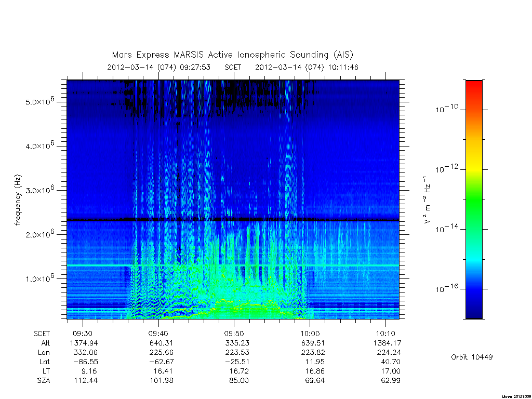532x399 pixels.
Task: Click the 'V² m⁻² Hz⁻¹' colorbar unit label
Action: point(427,199)
